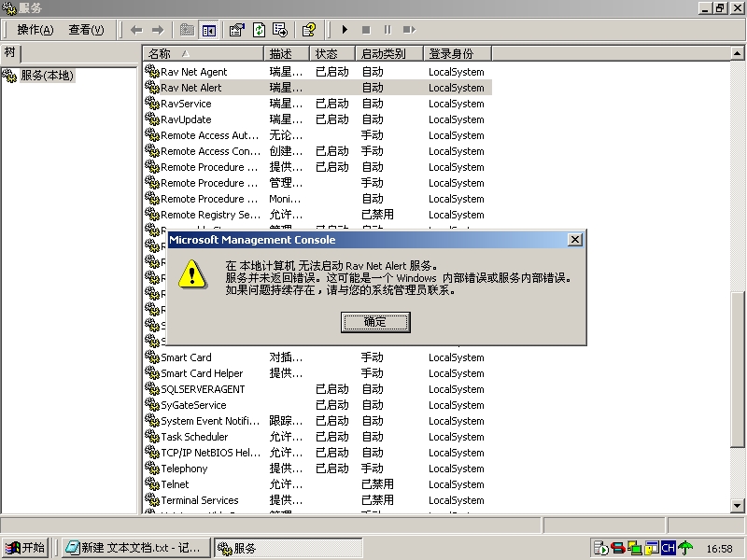Select the SQLSERVERAGENT service

pos(203,389)
